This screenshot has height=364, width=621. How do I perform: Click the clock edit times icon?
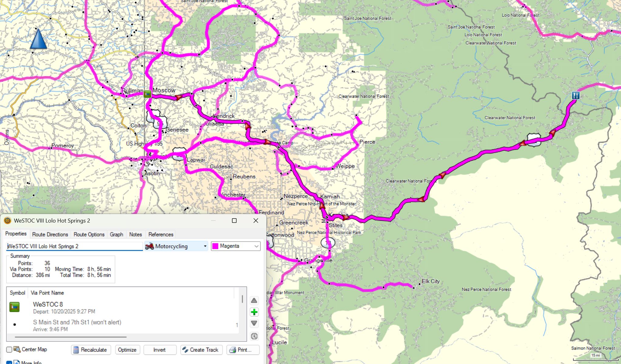pyautogui.click(x=254, y=336)
